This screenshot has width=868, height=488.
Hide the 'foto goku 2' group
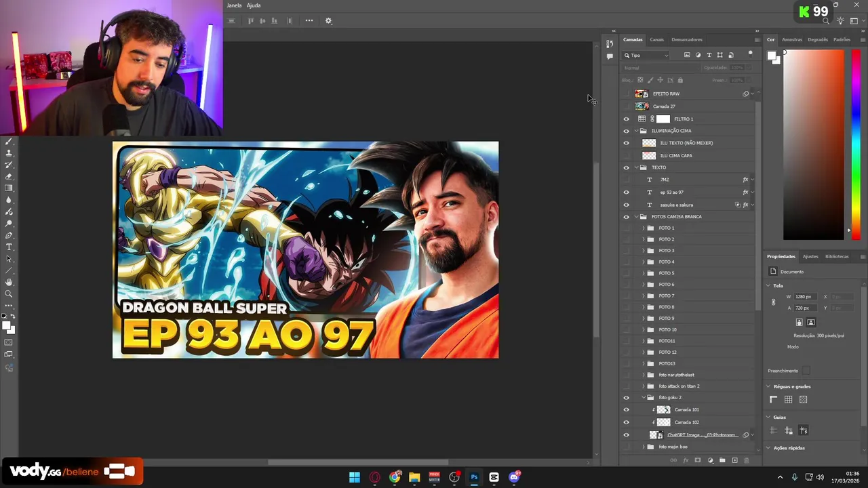click(x=627, y=398)
